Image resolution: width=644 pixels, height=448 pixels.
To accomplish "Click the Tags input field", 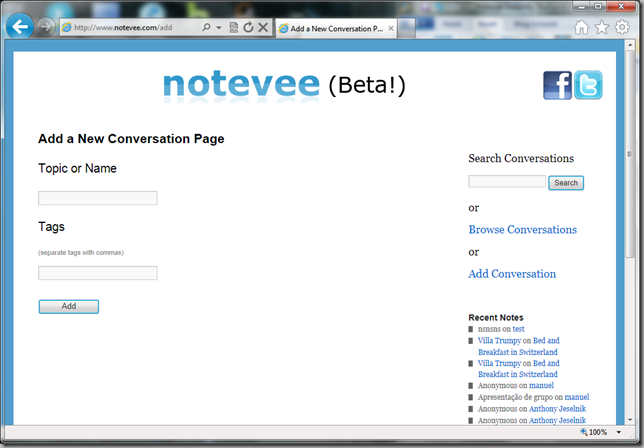I will (98, 273).
